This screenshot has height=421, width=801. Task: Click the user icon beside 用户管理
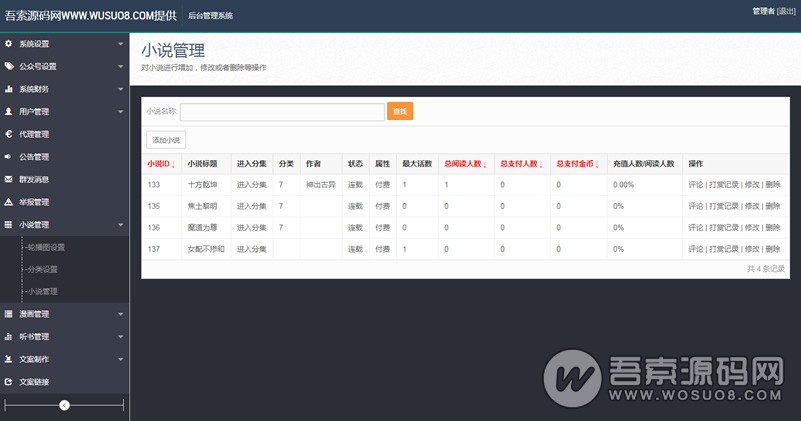[x=9, y=112]
